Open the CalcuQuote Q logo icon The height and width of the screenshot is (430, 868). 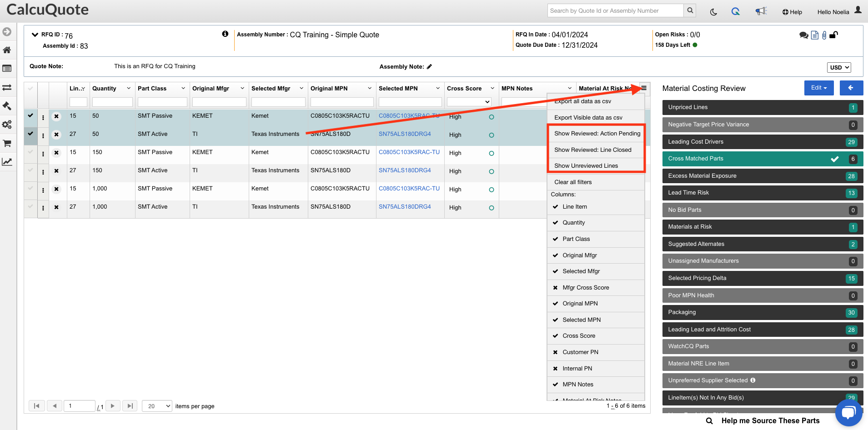[x=735, y=11]
